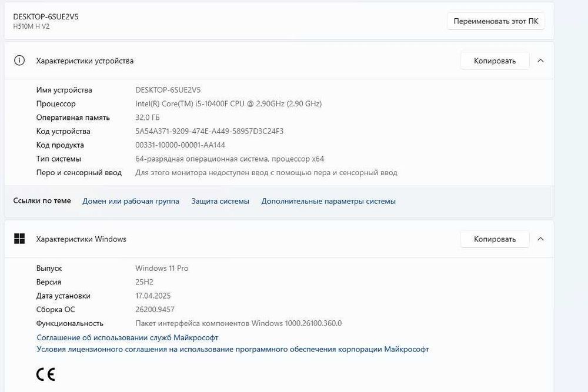Click the Код продукта label

click(60, 145)
